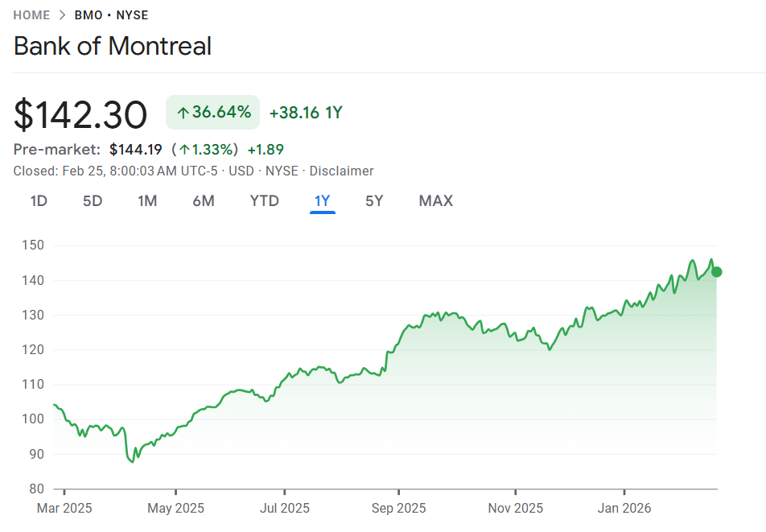Click the Sep 2025 axis label

[x=399, y=509]
